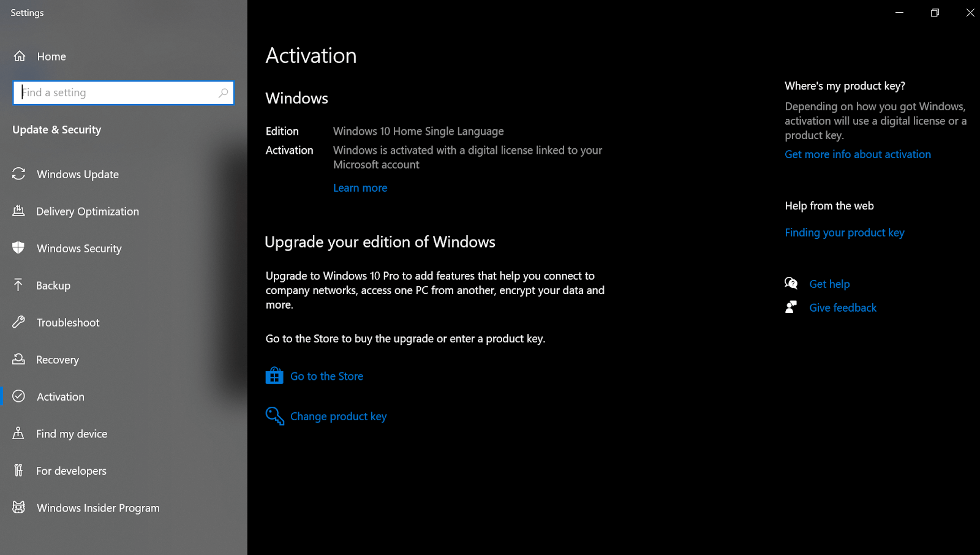Image resolution: width=980 pixels, height=555 pixels.
Task: Open Backup settings via its icon
Action: click(x=19, y=285)
